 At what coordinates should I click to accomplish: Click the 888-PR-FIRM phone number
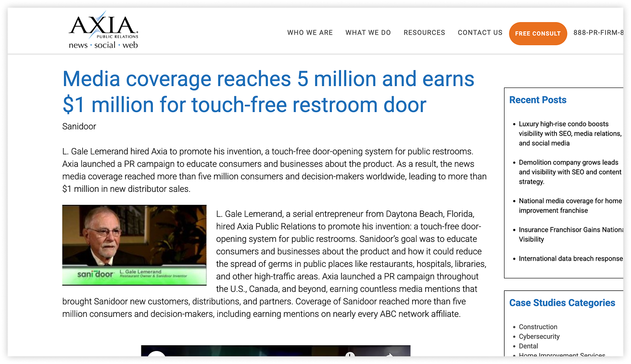point(598,33)
